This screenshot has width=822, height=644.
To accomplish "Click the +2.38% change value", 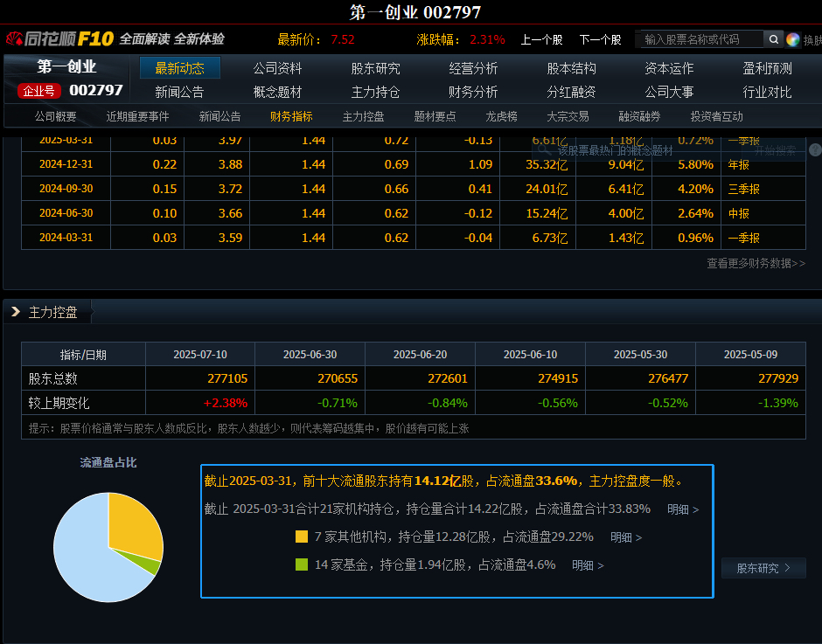I will (226, 403).
